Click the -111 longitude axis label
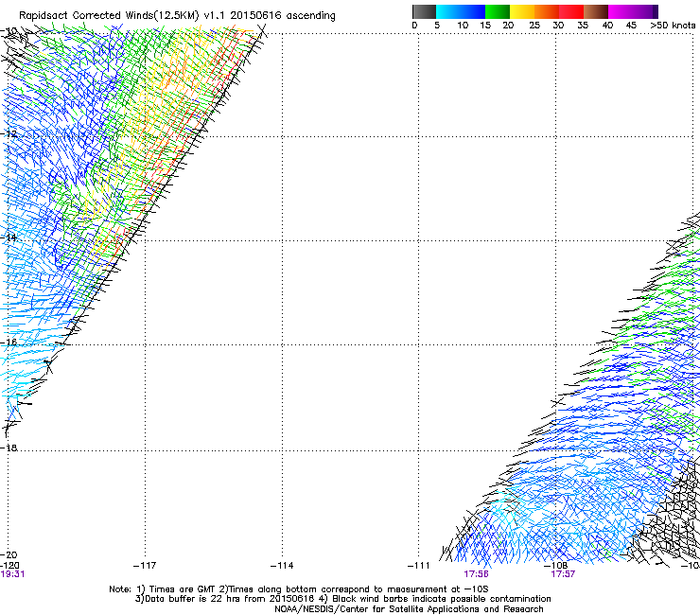 click(419, 566)
